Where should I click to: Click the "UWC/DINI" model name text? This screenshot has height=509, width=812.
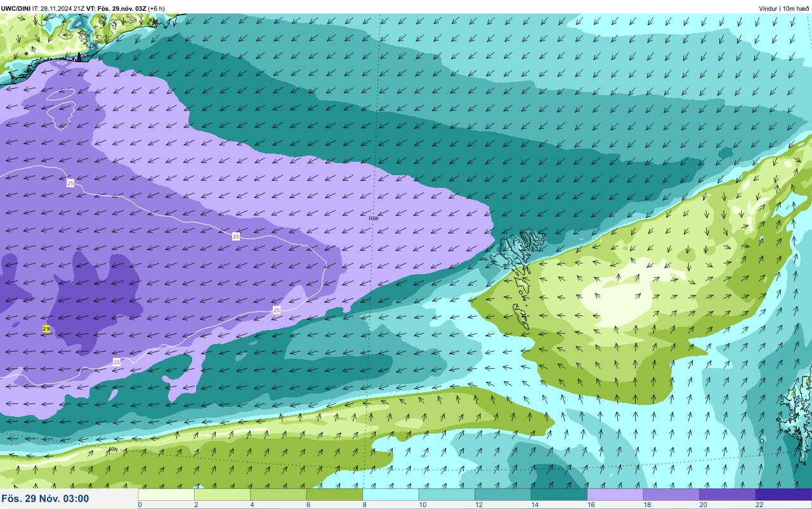coord(16,8)
